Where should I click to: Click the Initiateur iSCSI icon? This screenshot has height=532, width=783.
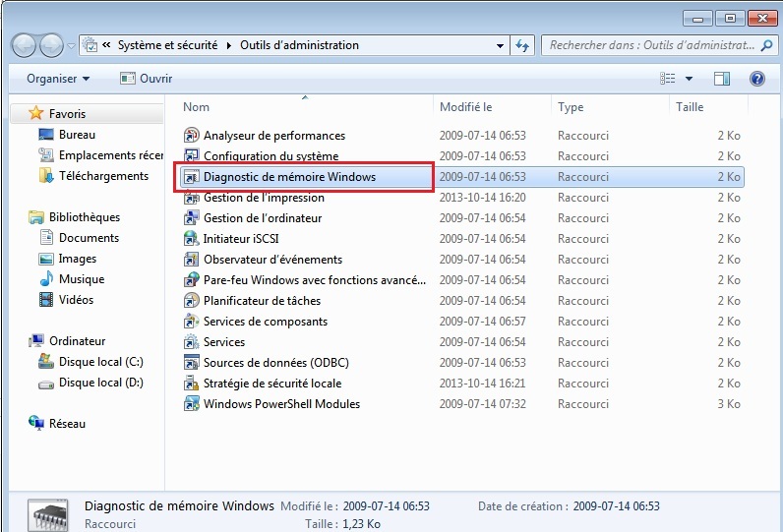click(x=191, y=239)
